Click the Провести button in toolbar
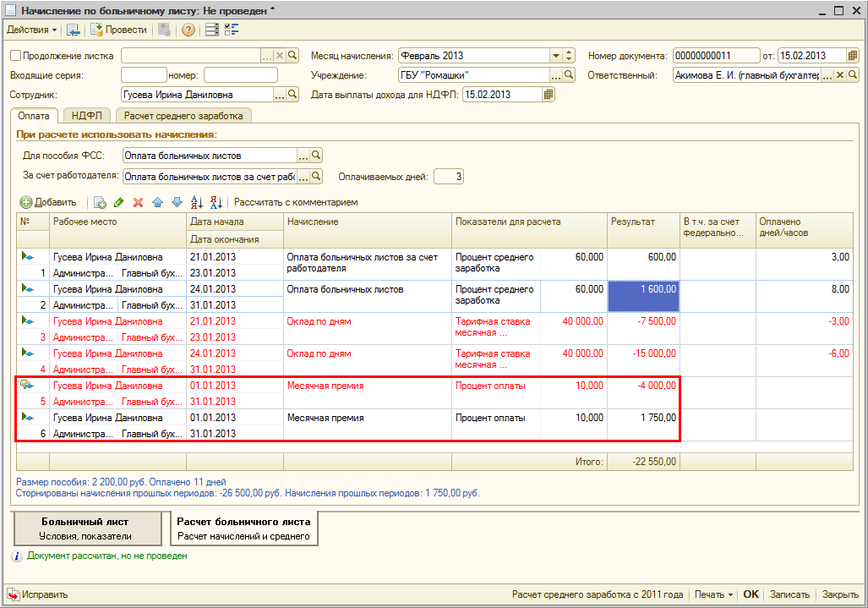Viewport: 868px width, 608px height. click(119, 30)
